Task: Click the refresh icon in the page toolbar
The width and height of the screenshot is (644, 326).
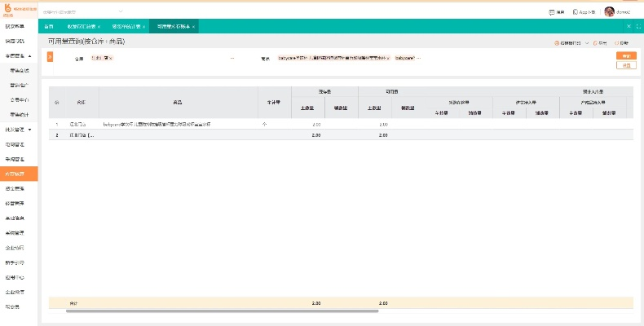Action: [617, 42]
